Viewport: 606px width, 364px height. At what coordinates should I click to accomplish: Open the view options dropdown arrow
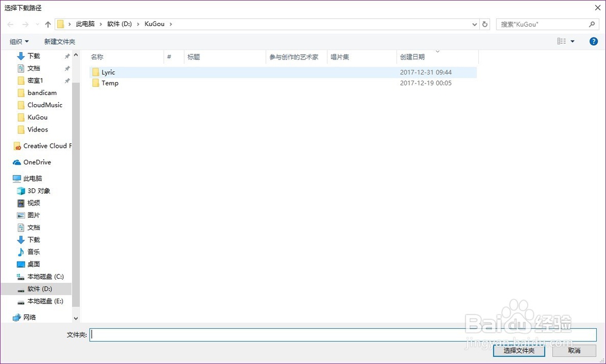pos(573,41)
